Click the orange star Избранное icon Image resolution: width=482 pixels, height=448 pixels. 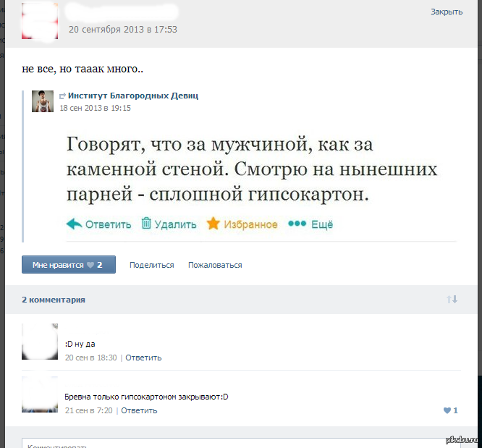(213, 224)
